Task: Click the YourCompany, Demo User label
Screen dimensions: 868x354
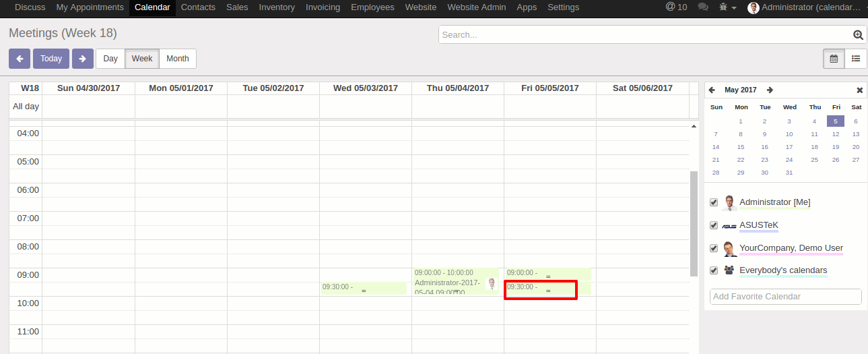Action: pos(791,248)
